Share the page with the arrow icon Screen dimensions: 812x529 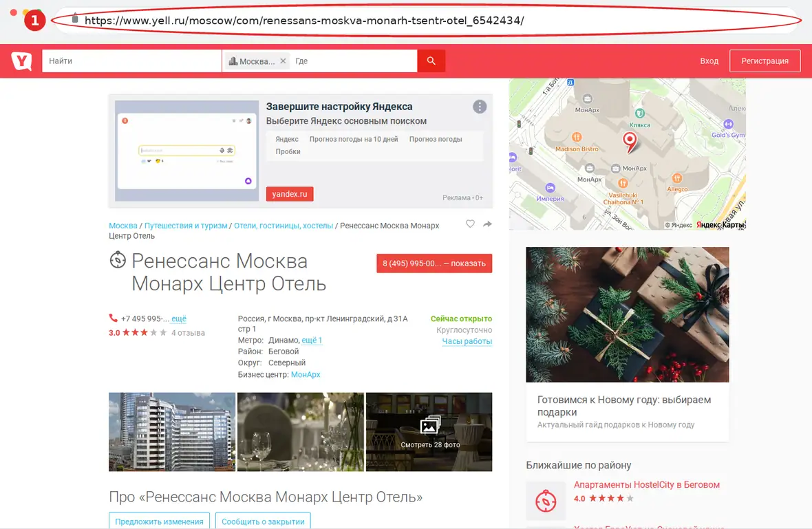(x=487, y=224)
